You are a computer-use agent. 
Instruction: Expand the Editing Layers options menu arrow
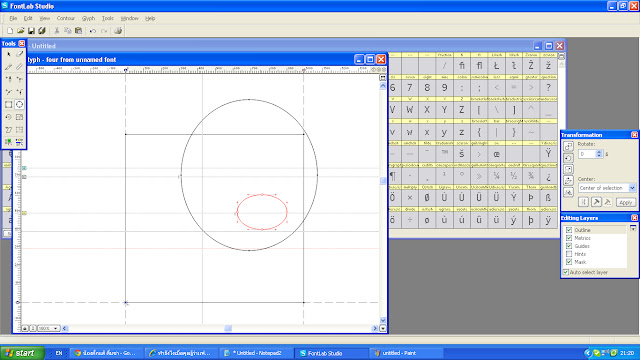(x=633, y=228)
